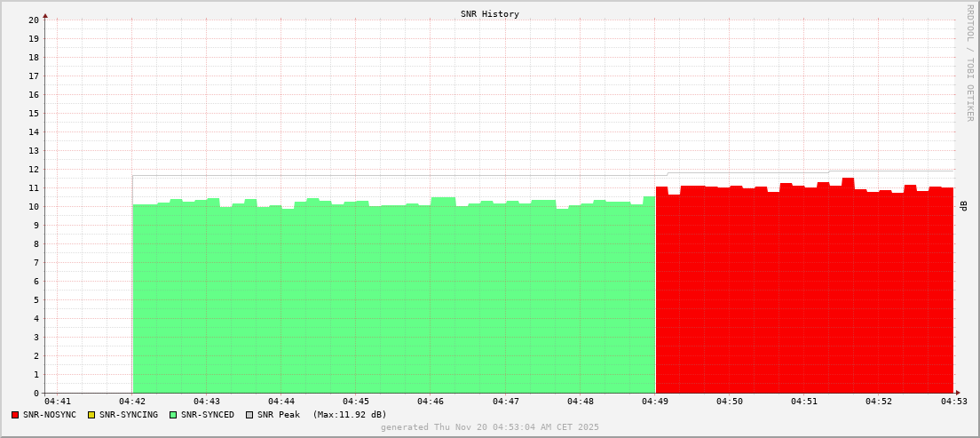Click the green SNR-SYNCED legend swatch

(173, 415)
